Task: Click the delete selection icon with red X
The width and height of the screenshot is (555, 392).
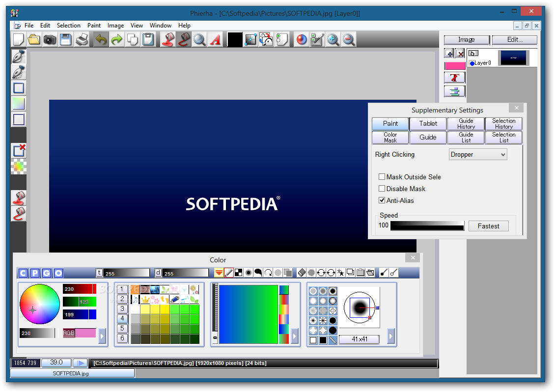Action: (x=18, y=150)
